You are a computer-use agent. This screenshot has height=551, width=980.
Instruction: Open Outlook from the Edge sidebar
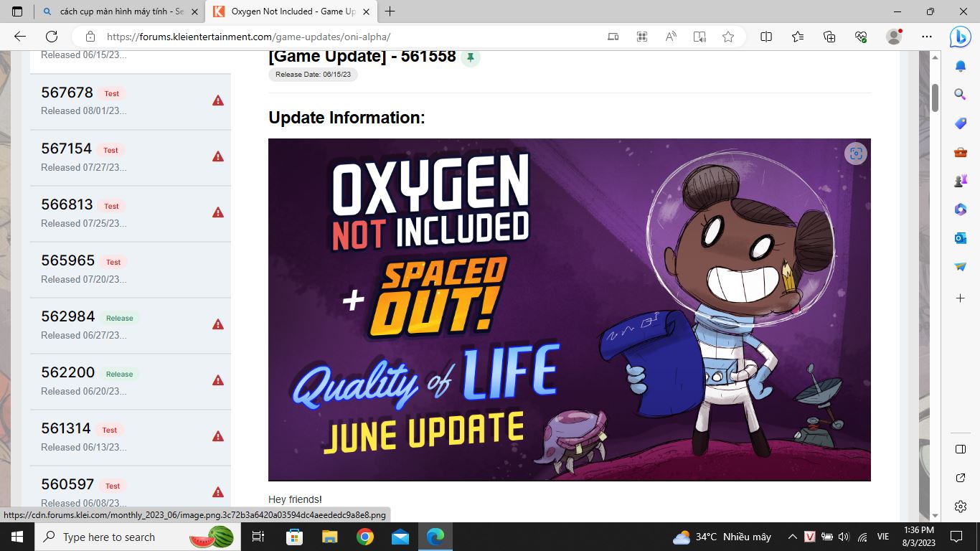(x=960, y=238)
